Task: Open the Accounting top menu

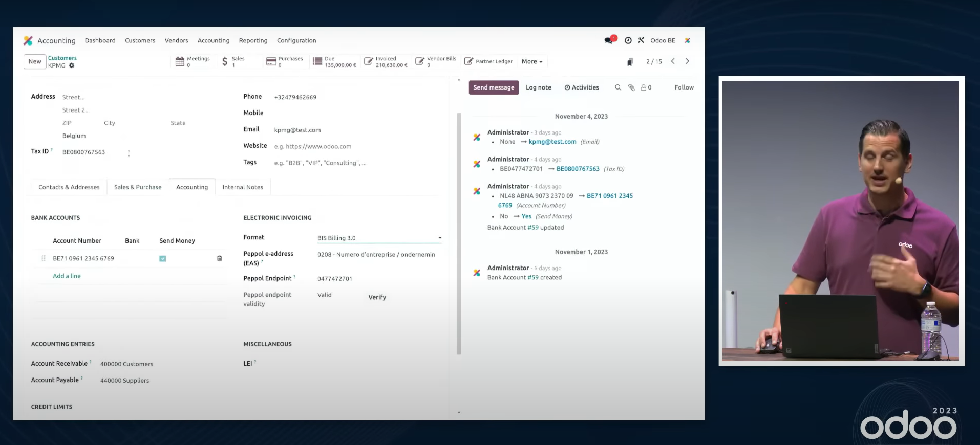Action: click(x=214, y=40)
